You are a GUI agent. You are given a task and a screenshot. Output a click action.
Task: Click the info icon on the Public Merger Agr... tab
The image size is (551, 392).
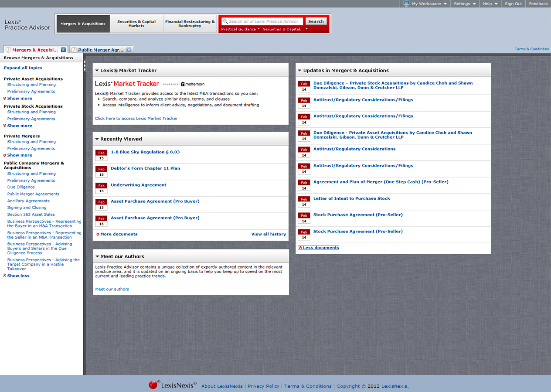pyautogui.click(x=74, y=50)
